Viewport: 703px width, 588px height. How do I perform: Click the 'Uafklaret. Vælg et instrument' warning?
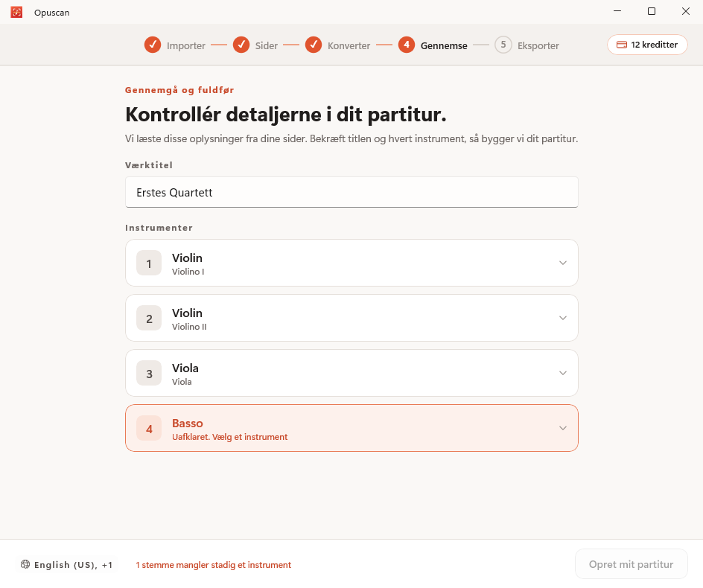point(229,437)
